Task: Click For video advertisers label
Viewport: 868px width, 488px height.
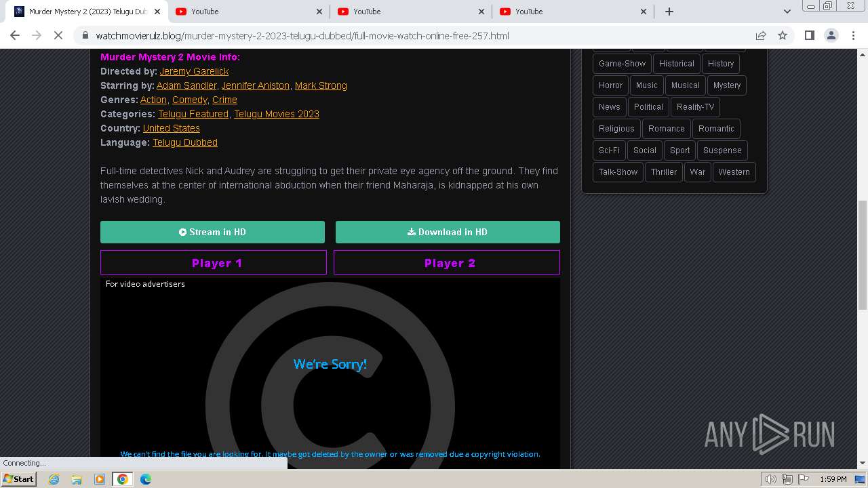Action: [145, 284]
